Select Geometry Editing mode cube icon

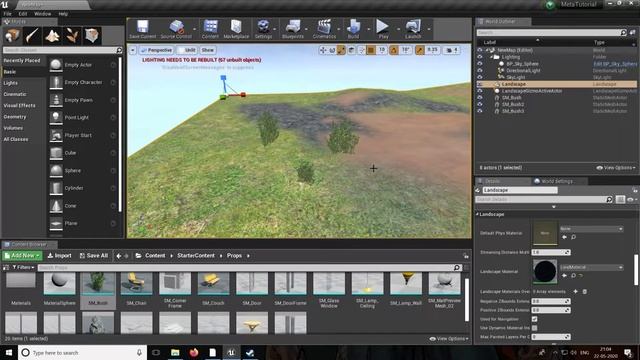pos(92,36)
